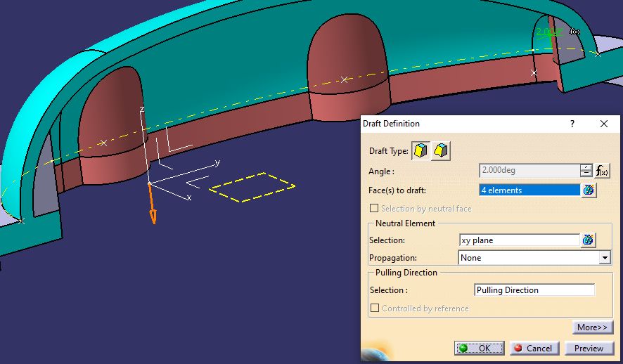Viewport: 623px width, 364px height.
Task: Increase the draft angle with the up stepper arrow
Action: click(586, 167)
